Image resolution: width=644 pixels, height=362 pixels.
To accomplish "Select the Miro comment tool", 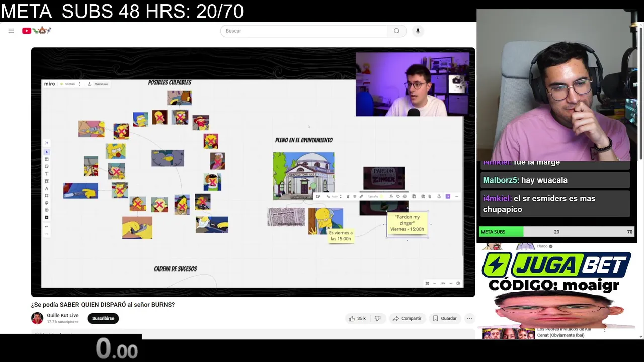I will click(x=47, y=210).
